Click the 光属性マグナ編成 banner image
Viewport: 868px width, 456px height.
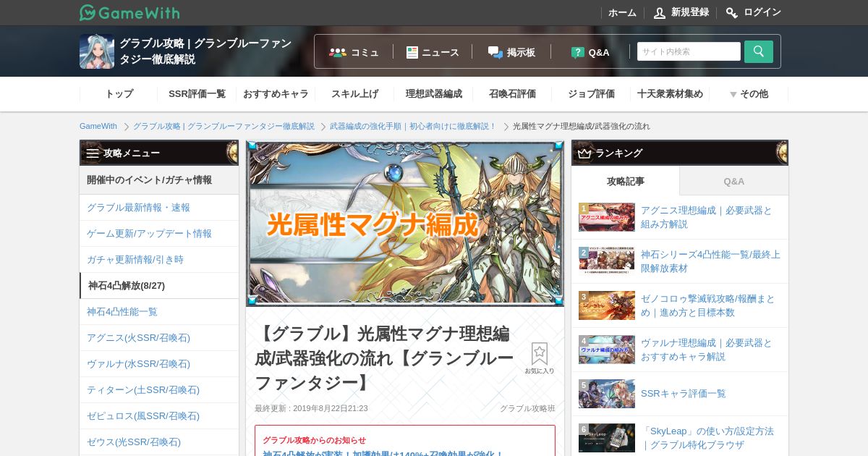pos(405,223)
